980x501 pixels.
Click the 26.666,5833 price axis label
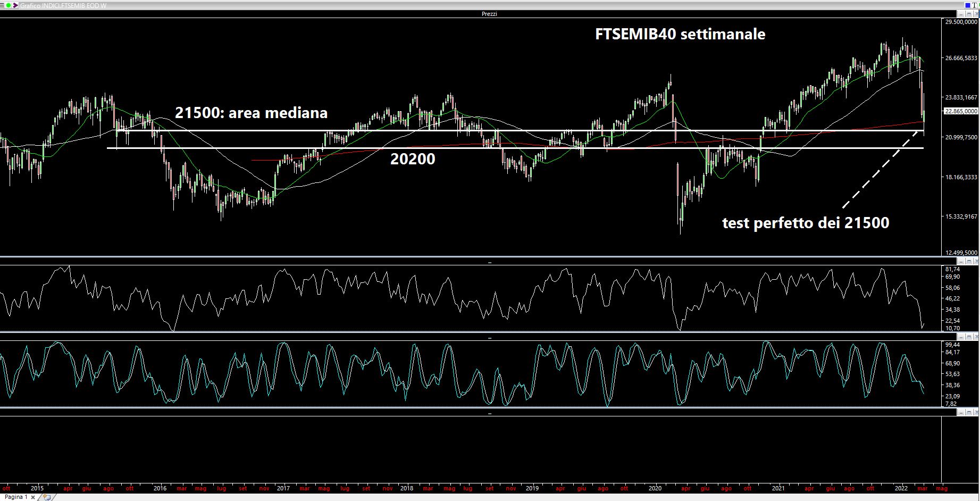[961, 58]
